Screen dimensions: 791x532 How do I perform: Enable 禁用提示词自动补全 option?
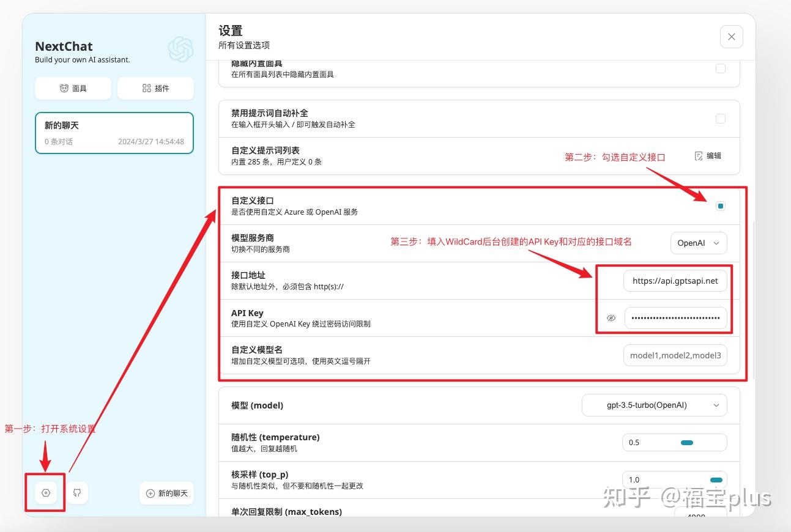[720, 118]
